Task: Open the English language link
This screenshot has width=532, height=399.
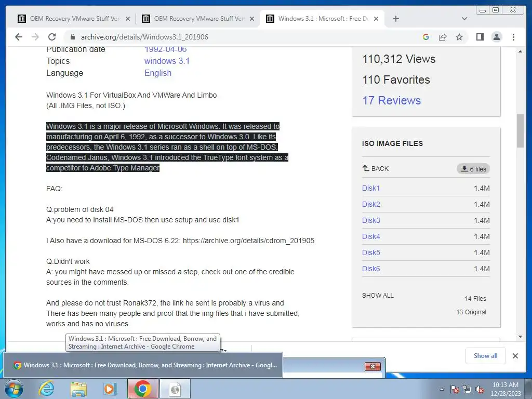Action: tap(158, 73)
